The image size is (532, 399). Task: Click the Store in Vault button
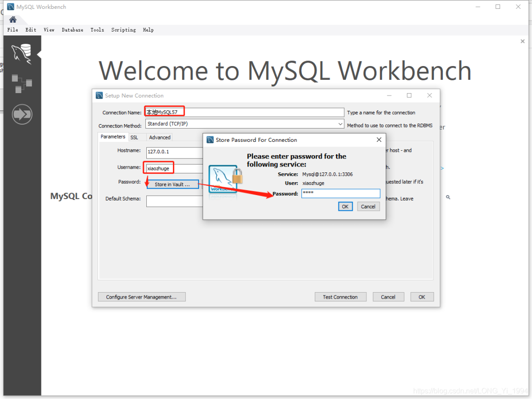[172, 184]
